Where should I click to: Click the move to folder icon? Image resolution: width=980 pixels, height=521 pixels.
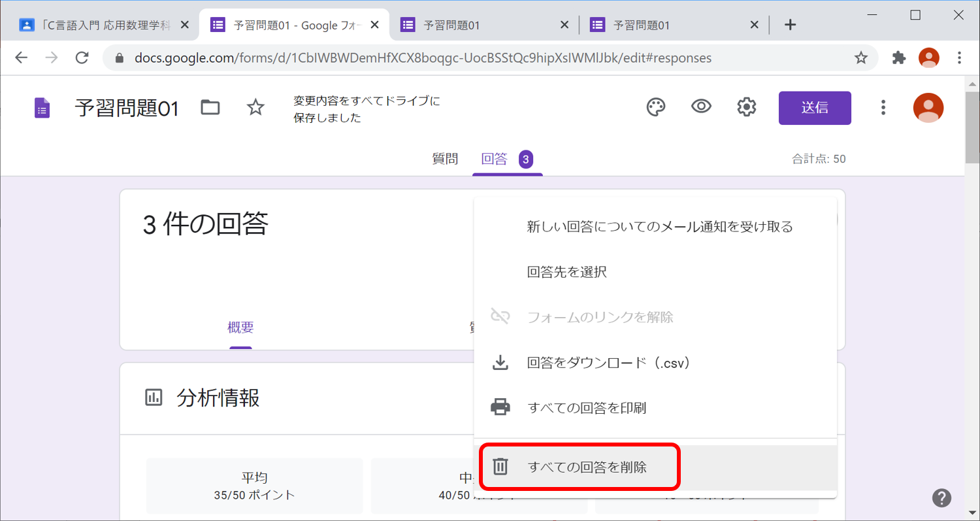click(210, 107)
